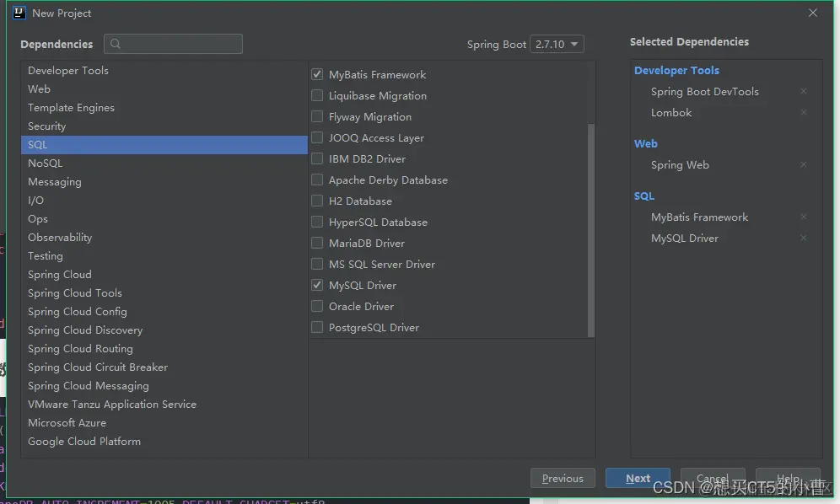The width and height of the screenshot is (840, 504).
Task: Remove Spring Web from selected dependencies
Action: (x=803, y=165)
